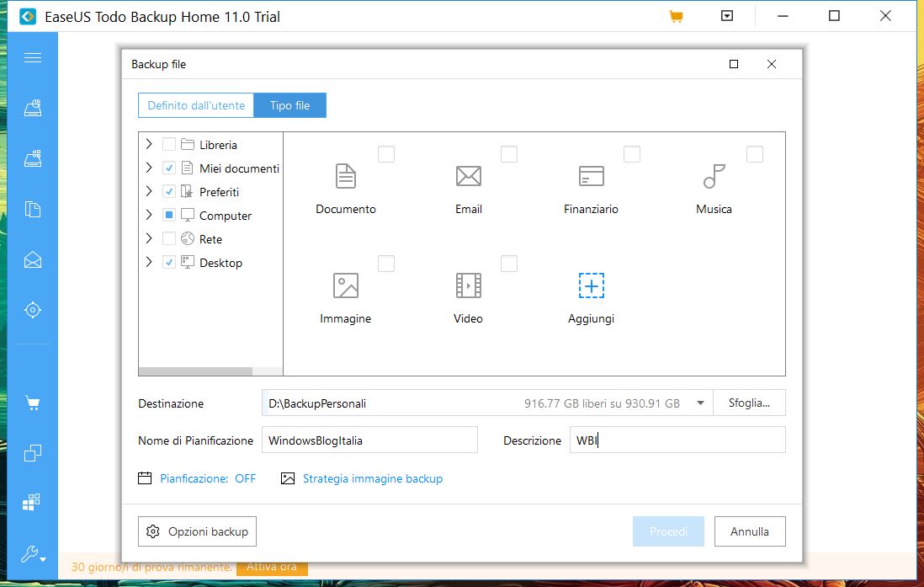
Task: Tick the Documento file type checkbox
Action: 386,154
